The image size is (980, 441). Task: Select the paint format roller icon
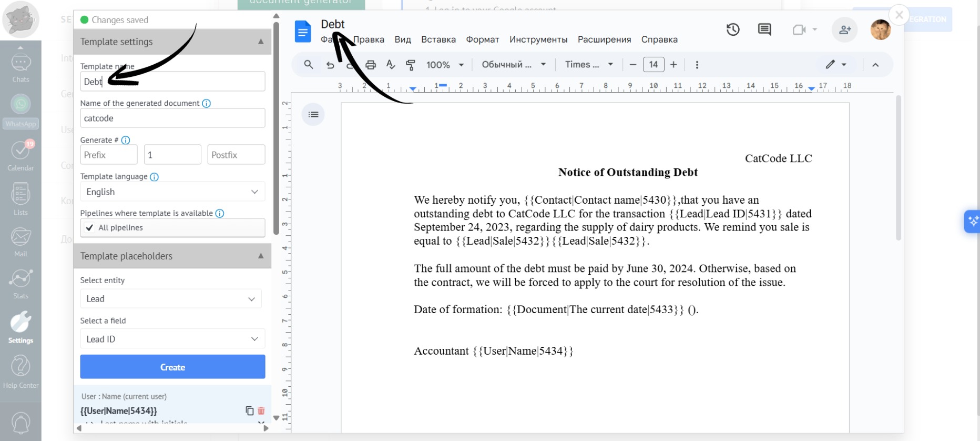click(411, 65)
